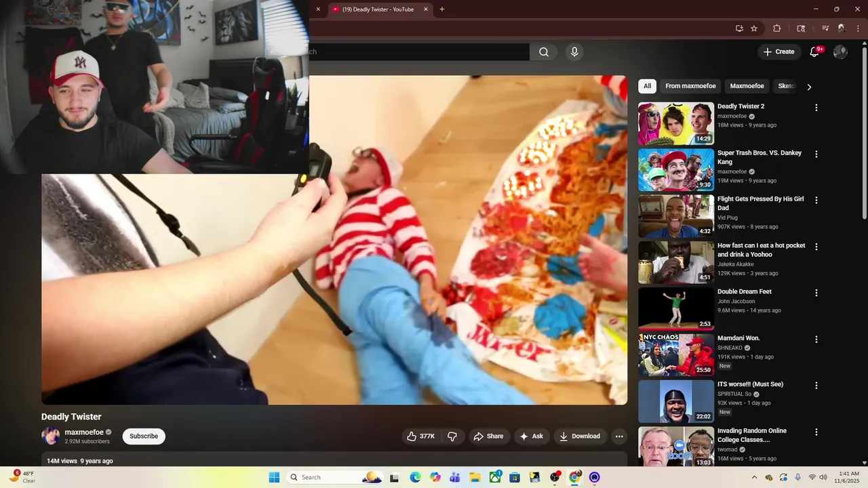Screen dimensions: 868x488
Task: Open Xbox app from taskbar
Action: pos(496,477)
